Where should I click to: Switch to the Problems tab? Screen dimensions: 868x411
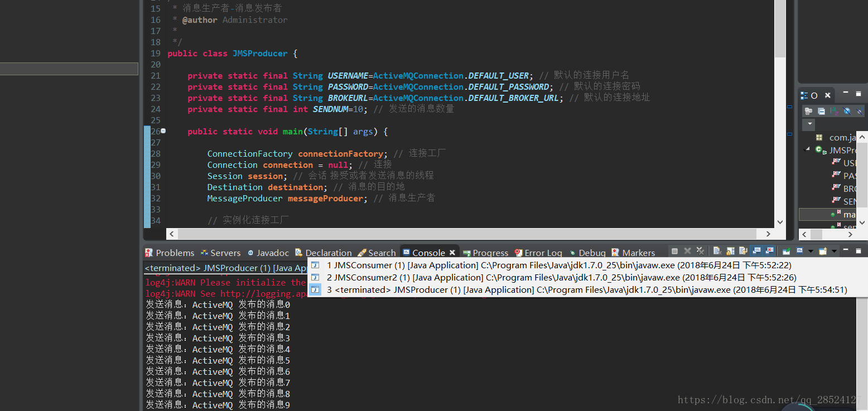click(169, 253)
